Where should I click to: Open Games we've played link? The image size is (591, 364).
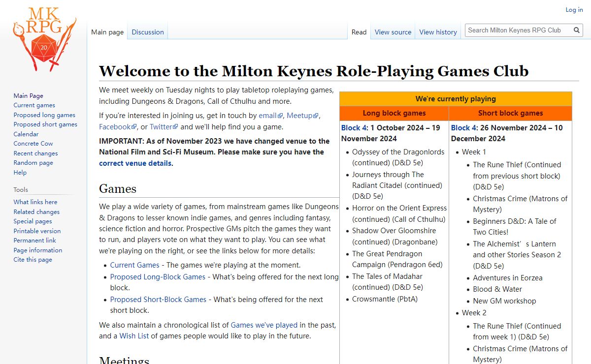[x=264, y=325]
